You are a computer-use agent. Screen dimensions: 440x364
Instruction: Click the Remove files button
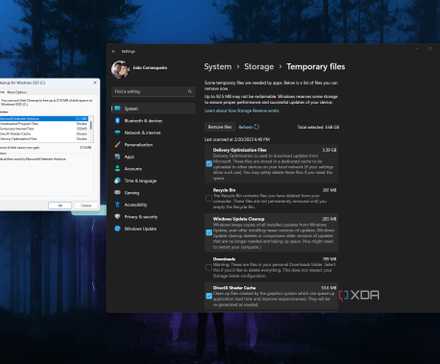click(220, 127)
